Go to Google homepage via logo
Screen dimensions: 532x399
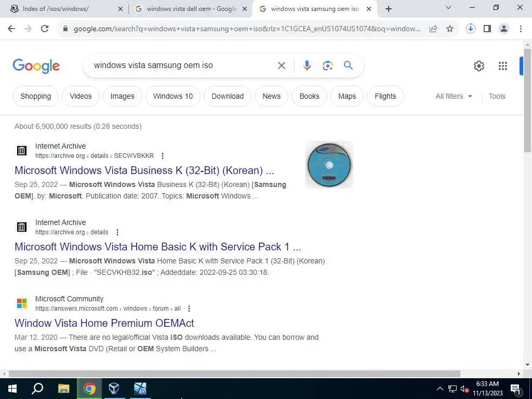coord(36,66)
